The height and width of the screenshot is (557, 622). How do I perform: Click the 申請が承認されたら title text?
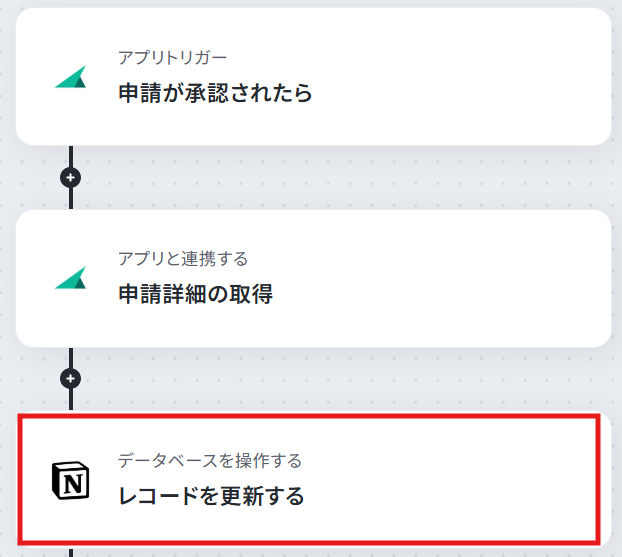[215, 93]
